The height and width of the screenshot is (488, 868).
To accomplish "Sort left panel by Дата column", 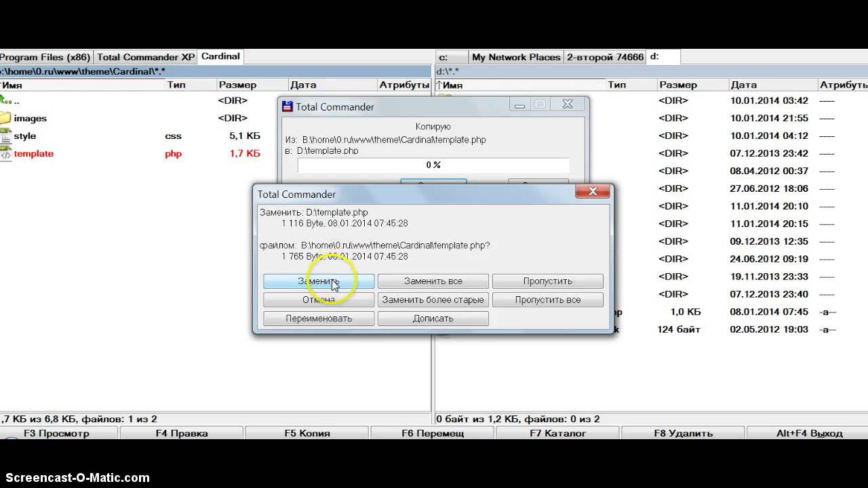I will (332, 85).
